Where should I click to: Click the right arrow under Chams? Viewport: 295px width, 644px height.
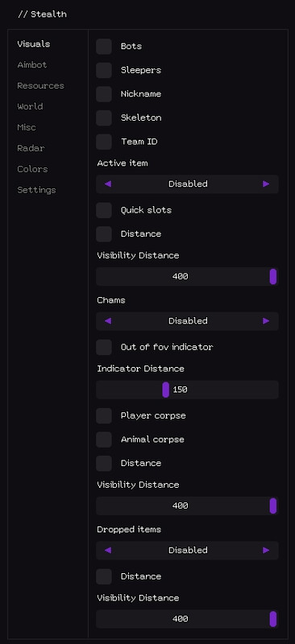click(x=266, y=320)
